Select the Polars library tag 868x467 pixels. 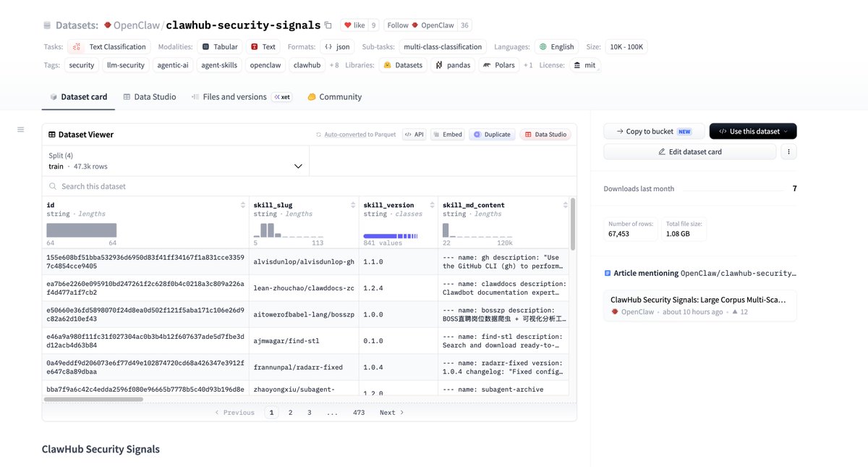(500, 65)
